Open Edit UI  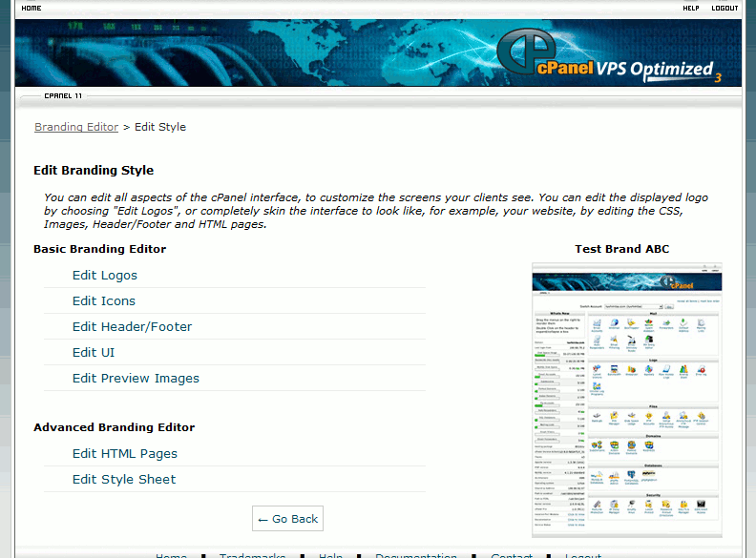point(94,352)
